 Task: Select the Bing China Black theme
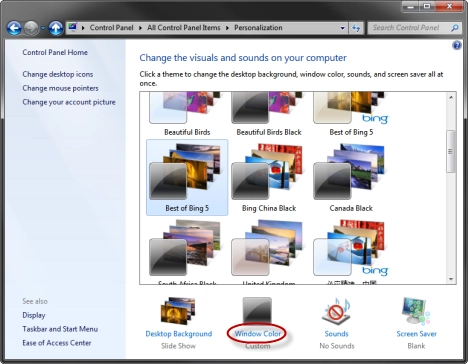tap(269, 177)
